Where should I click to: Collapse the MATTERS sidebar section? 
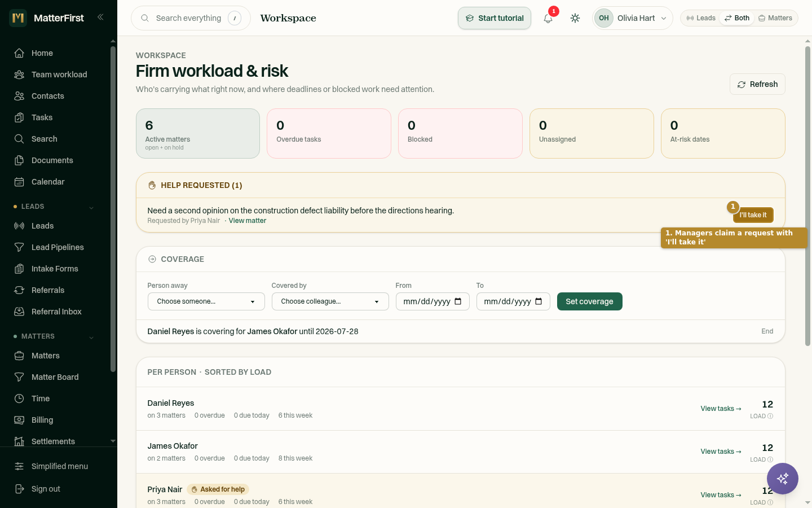coord(91,337)
